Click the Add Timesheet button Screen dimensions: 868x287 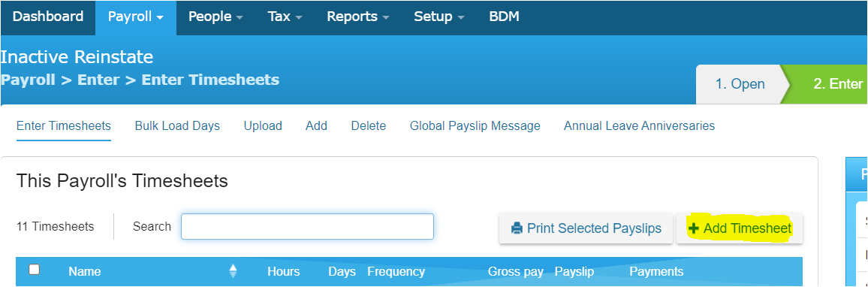[740, 228]
